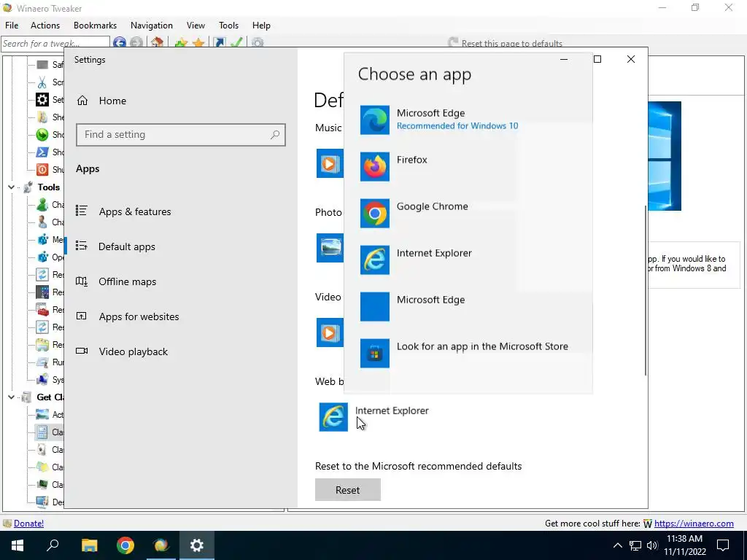This screenshot has width=747, height=560.
Task: Open the Tools menu in menu bar
Action: (x=228, y=26)
